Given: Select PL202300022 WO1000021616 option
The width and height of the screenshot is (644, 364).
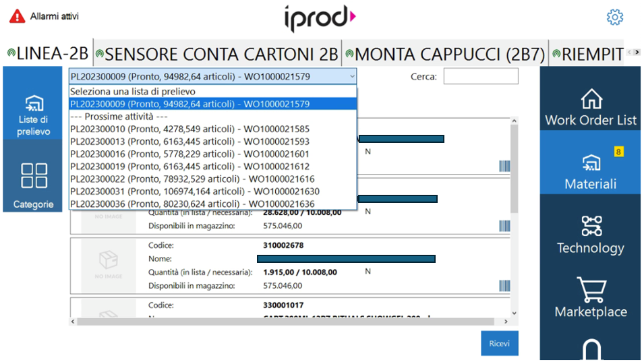Looking at the screenshot, I should 212,179.
